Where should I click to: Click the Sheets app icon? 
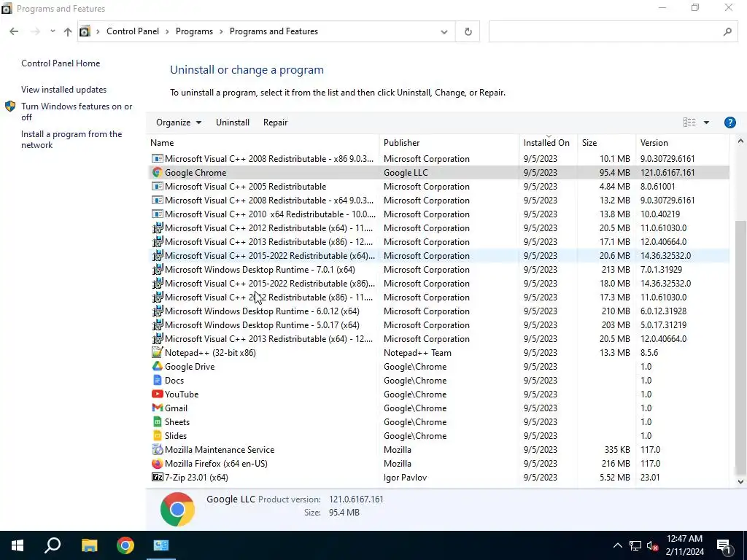click(x=157, y=421)
